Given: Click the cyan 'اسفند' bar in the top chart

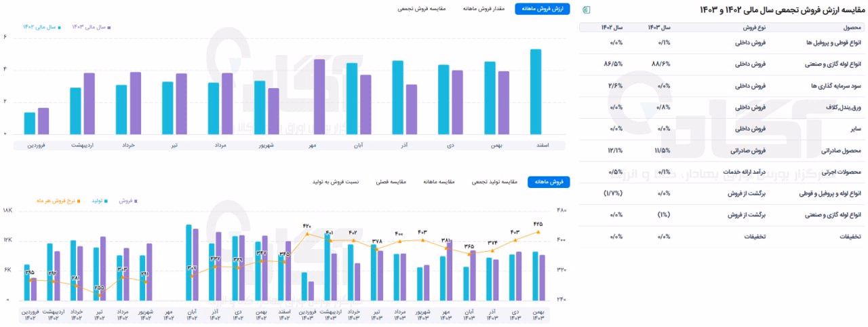Looking at the screenshot, I should [x=536, y=92].
